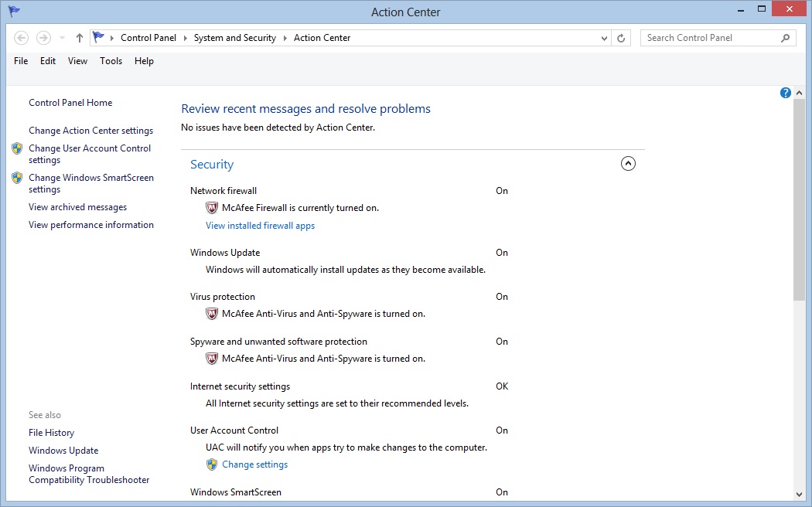Click the vertical scrollbar down arrow
This screenshot has height=507, width=812.
pos(800,494)
